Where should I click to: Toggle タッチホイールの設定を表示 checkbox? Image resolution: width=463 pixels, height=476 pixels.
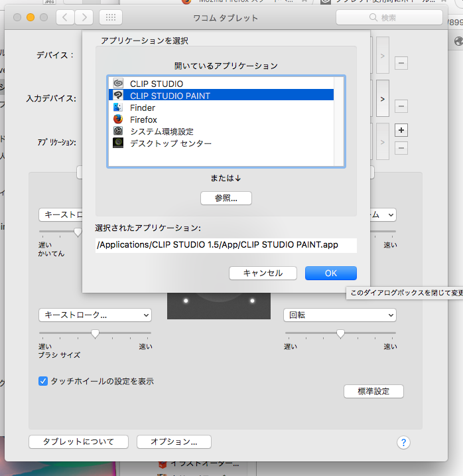pyautogui.click(x=43, y=381)
